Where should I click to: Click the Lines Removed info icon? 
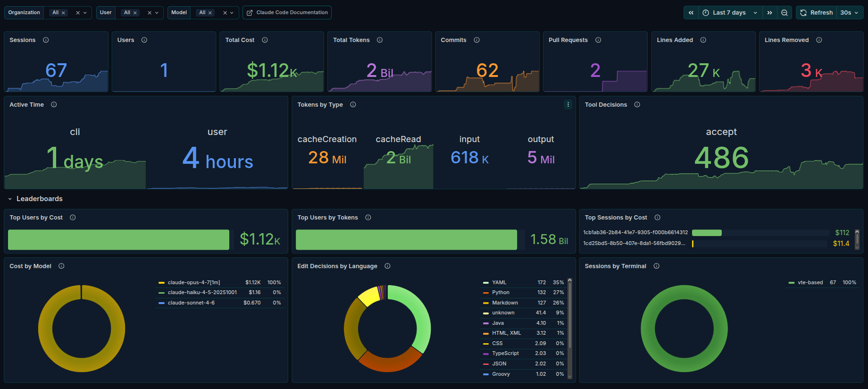(819, 40)
